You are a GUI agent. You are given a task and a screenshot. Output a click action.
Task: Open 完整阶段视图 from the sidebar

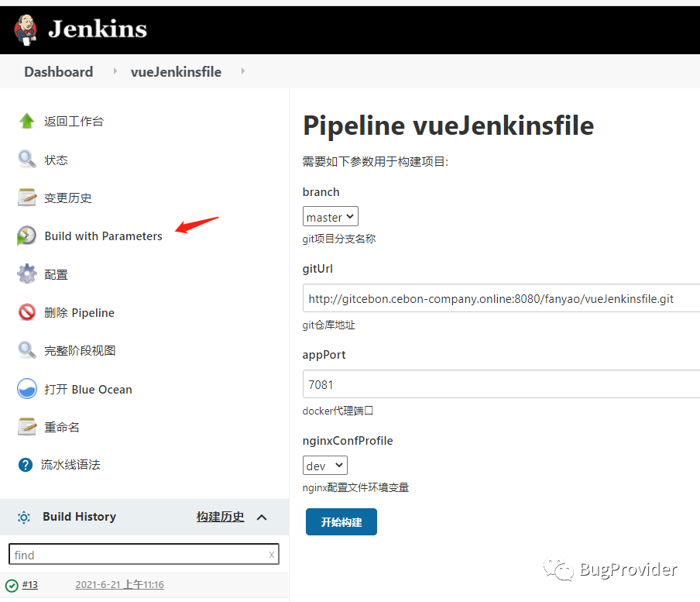coord(80,351)
